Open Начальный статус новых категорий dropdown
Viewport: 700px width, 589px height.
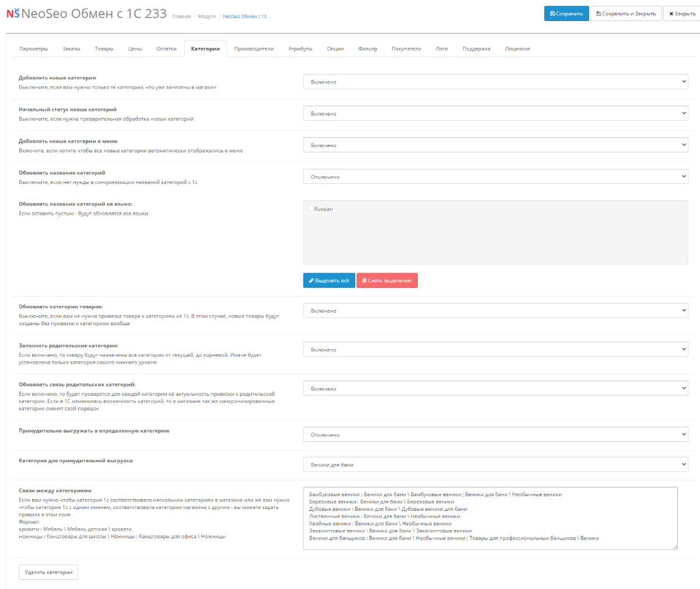coord(495,113)
